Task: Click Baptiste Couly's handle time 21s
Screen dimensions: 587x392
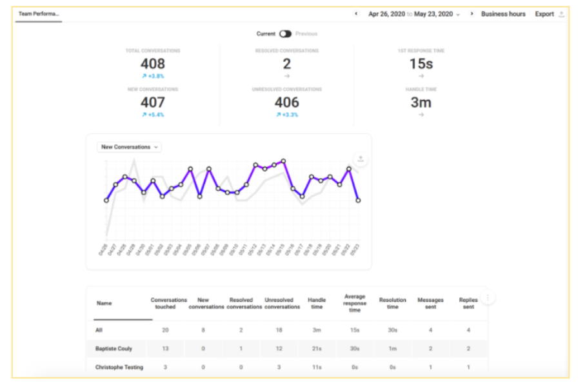Action: pyautogui.click(x=317, y=349)
